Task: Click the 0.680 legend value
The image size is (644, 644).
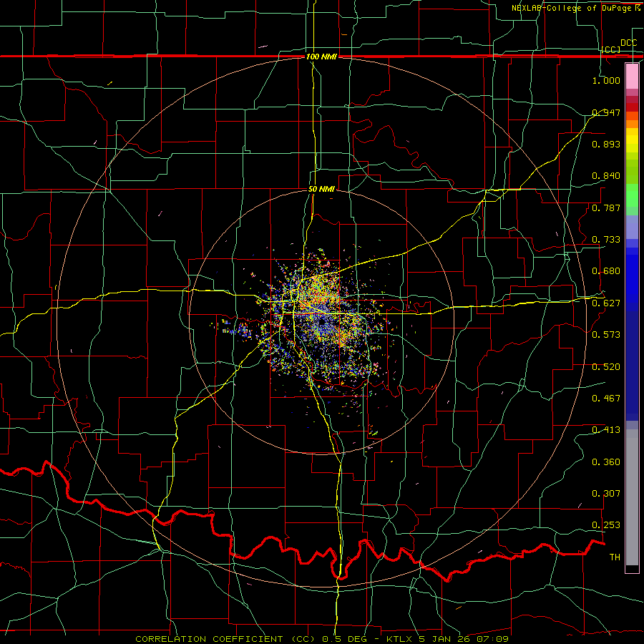Action: click(x=606, y=271)
